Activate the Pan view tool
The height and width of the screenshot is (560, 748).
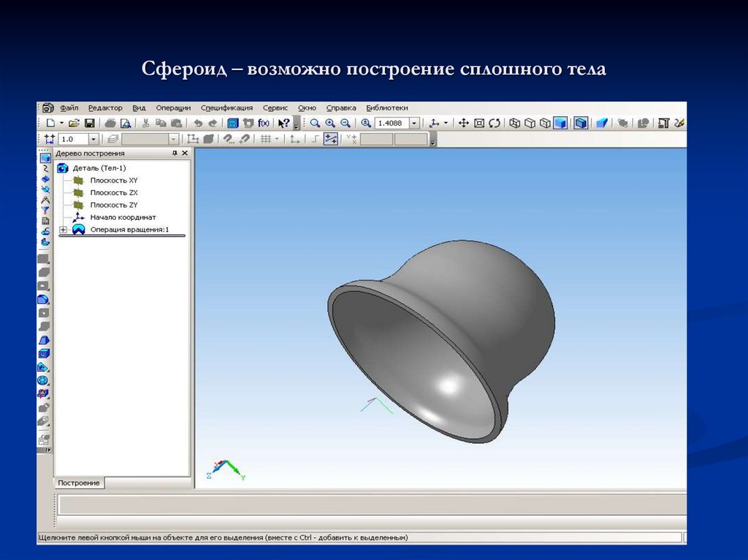(463, 123)
